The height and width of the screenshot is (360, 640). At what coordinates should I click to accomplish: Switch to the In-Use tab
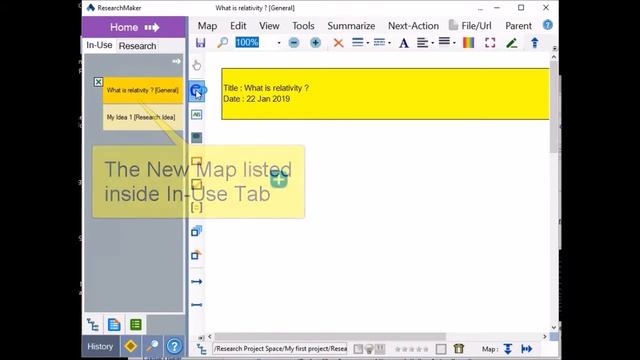99,45
